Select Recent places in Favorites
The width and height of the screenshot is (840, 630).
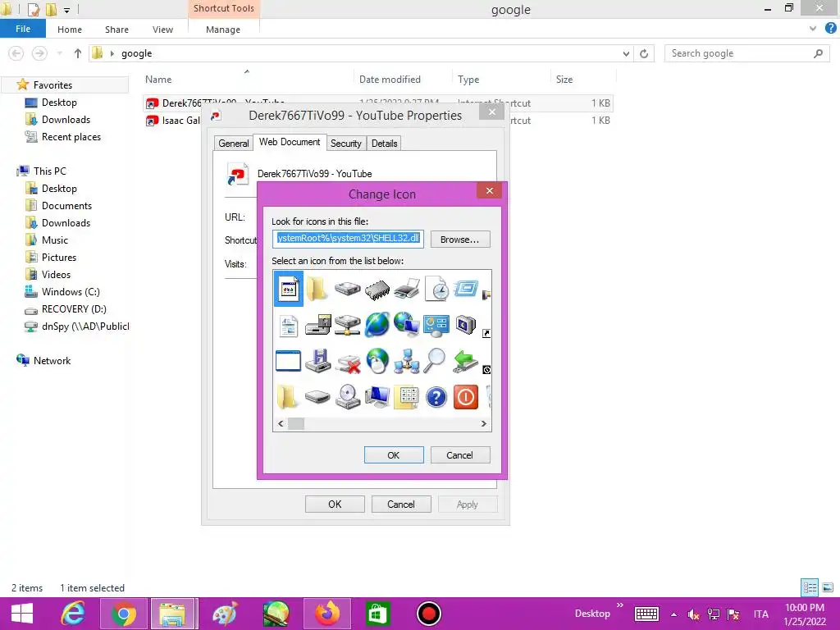pyautogui.click(x=71, y=137)
